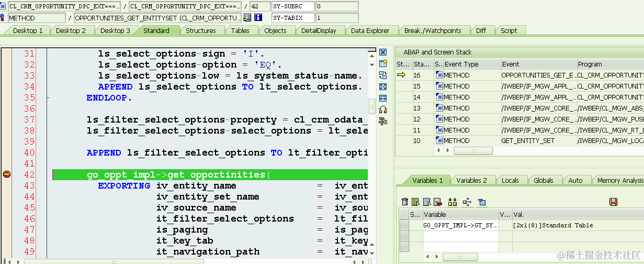Viewport: 644px width, 264px height.
Task: Click the breakpoint stop icon at line 42
Action: 7,174
